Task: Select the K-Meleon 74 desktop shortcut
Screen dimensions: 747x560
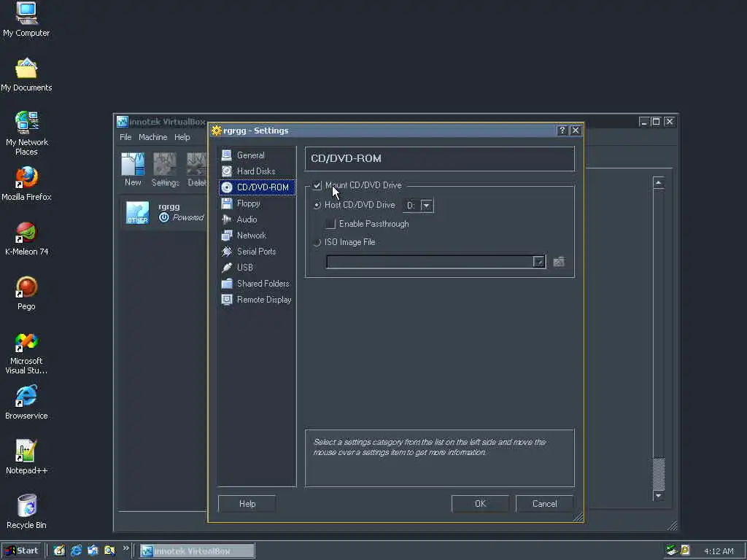Action: [x=26, y=238]
